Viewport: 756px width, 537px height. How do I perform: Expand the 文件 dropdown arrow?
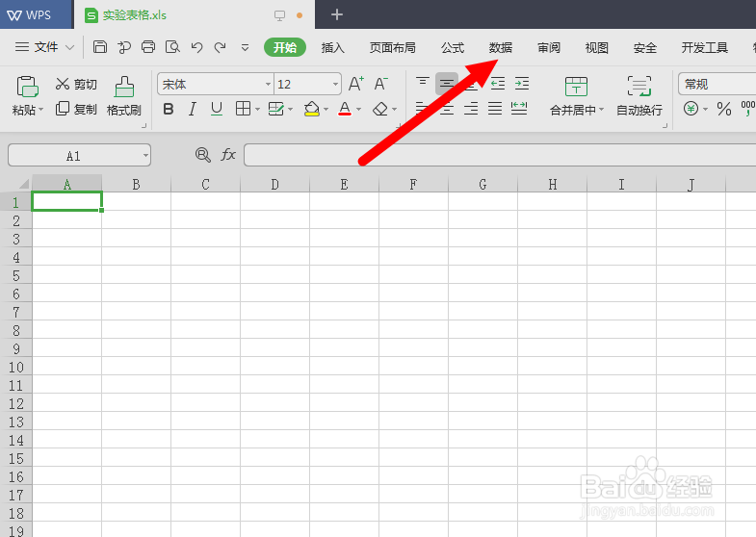70,47
